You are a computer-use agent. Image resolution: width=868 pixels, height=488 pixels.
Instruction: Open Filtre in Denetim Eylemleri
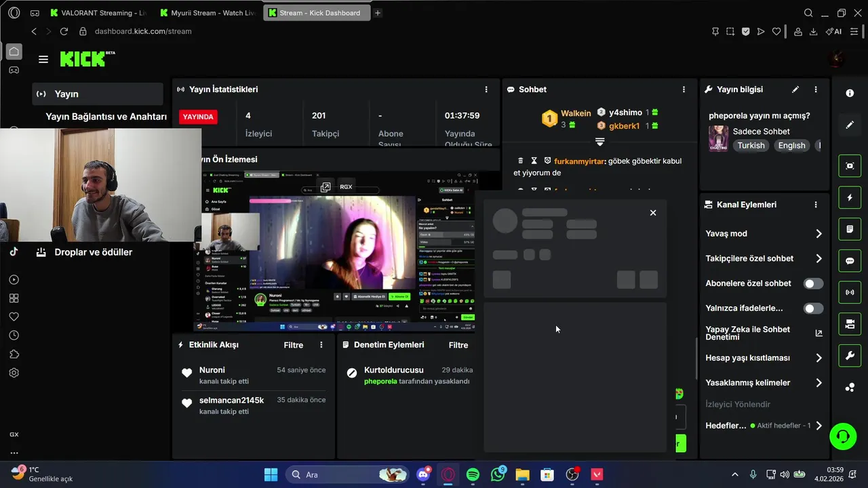[x=458, y=345]
